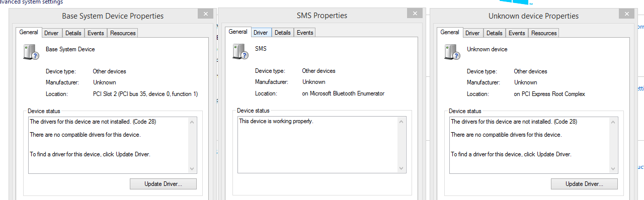The height and width of the screenshot is (200, 644).
Task: Open Driver tab in Base System Device Properties
Action: pyautogui.click(x=51, y=33)
